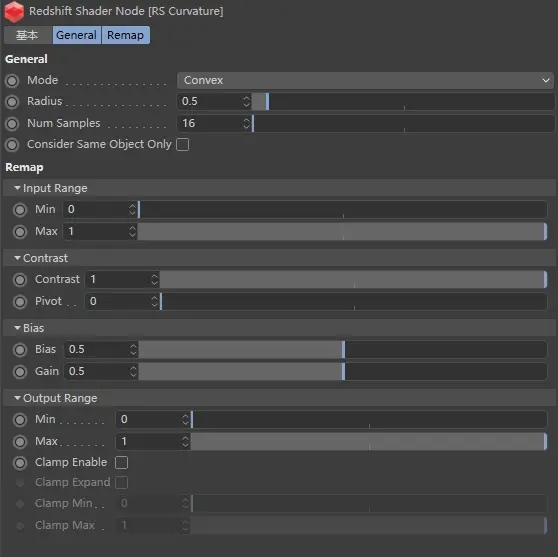This screenshot has width=558, height=557.
Task: Click the Output Range Max value field
Action: coord(149,442)
